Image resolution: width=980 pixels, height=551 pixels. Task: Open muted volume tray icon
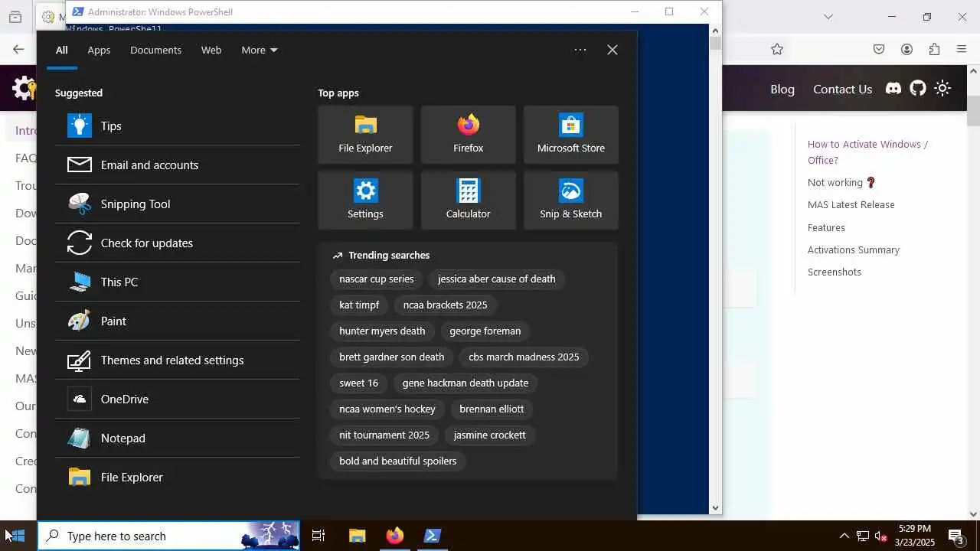tap(881, 536)
